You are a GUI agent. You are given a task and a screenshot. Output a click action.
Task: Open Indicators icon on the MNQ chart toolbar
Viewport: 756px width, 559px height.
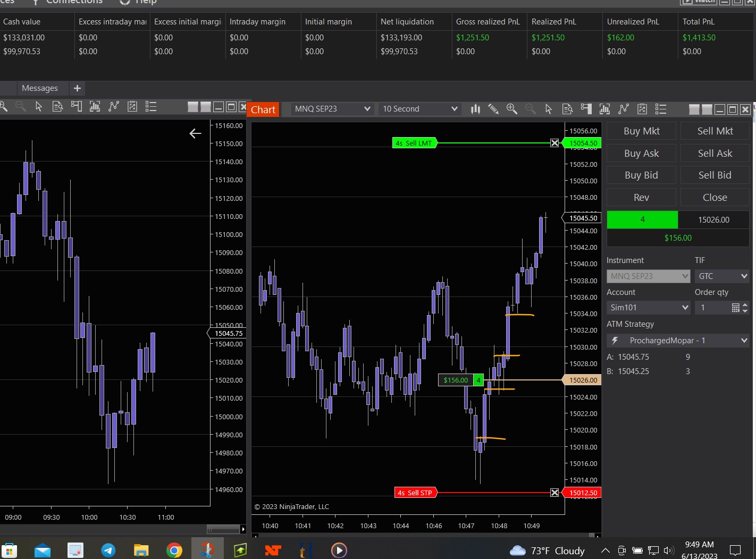pyautogui.click(x=604, y=109)
